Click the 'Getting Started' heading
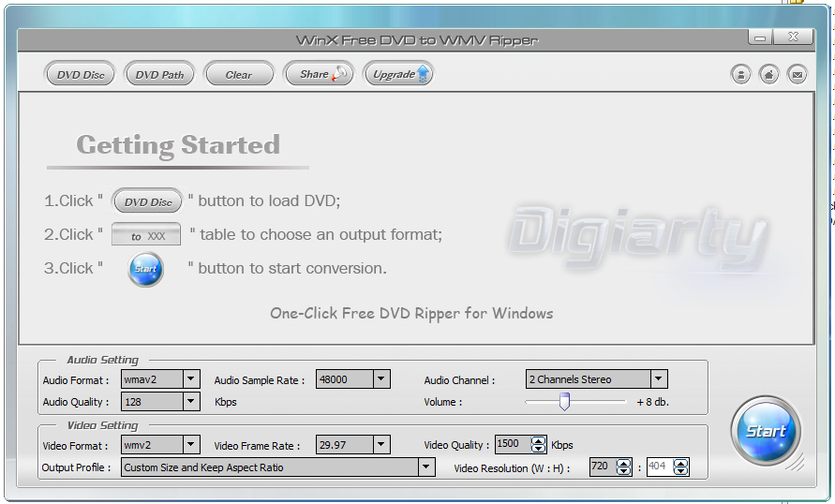This screenshot has width=835, height=504. pyautogui.click(x=178, y=145)
